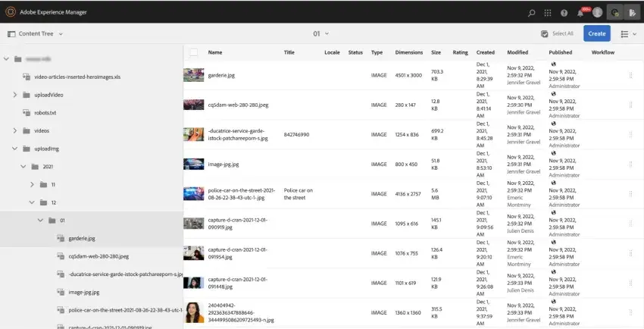Open the search magnifier icon
Screen dimensions: 644x329
[x=531, y=13]
